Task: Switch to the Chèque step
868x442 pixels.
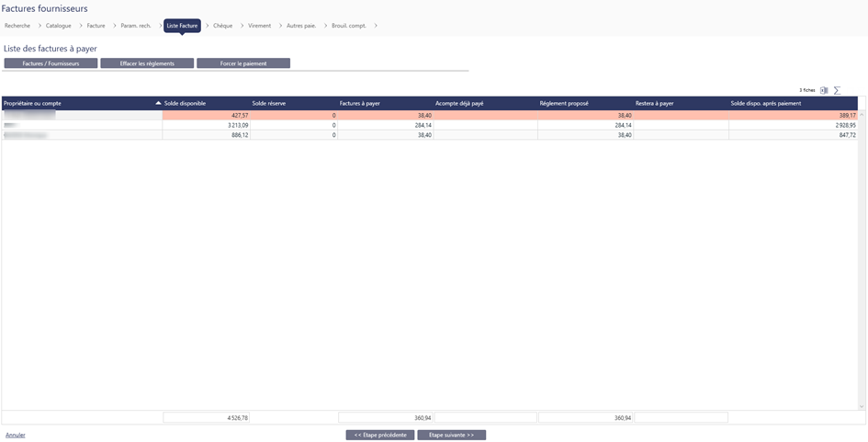Action: [222, 26]
